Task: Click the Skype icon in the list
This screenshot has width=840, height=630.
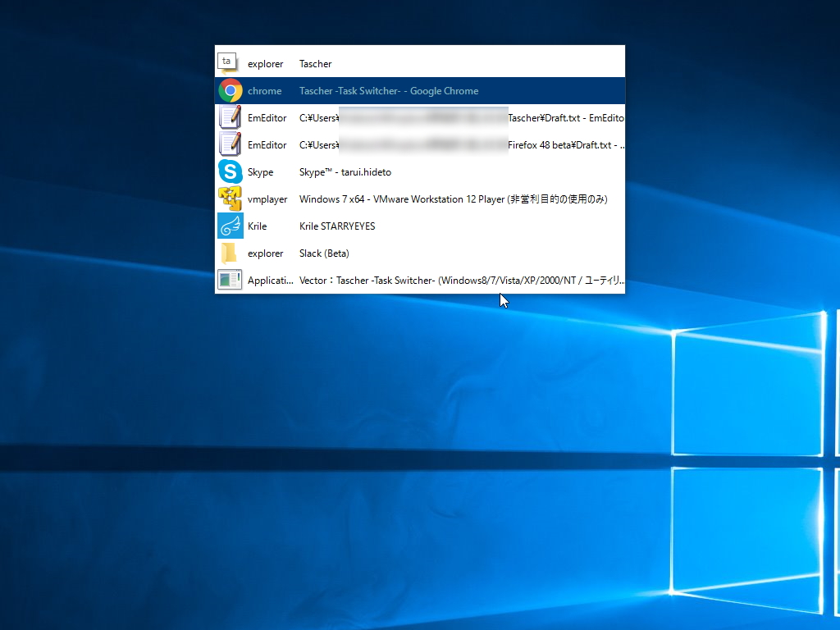Action: pos(231,171)
